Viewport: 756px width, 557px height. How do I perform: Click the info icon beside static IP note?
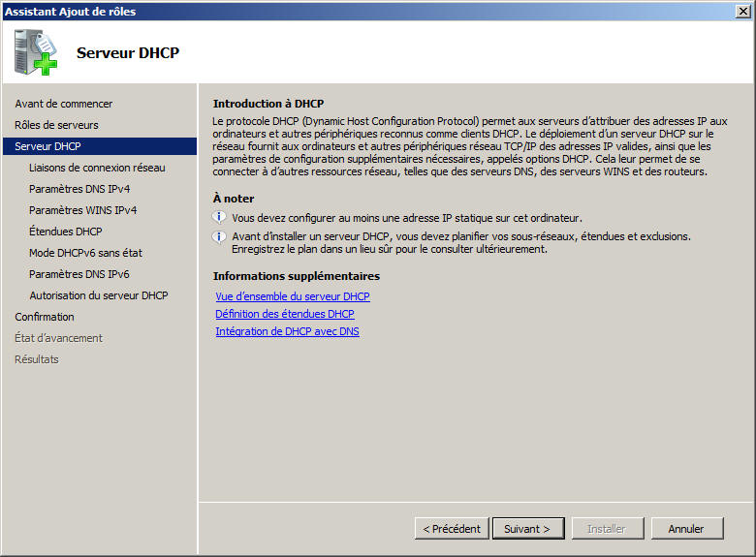[220, 217]
